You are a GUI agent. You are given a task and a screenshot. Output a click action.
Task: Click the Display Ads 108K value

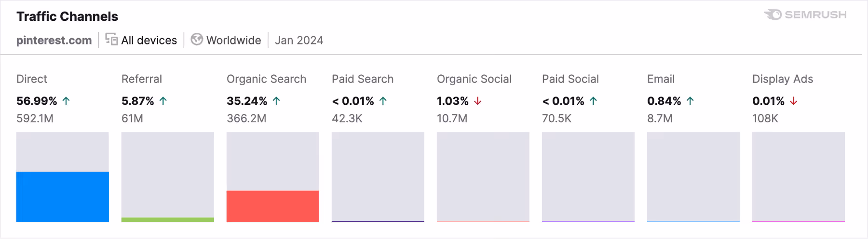pyautogui.click(x=765, y=118)
